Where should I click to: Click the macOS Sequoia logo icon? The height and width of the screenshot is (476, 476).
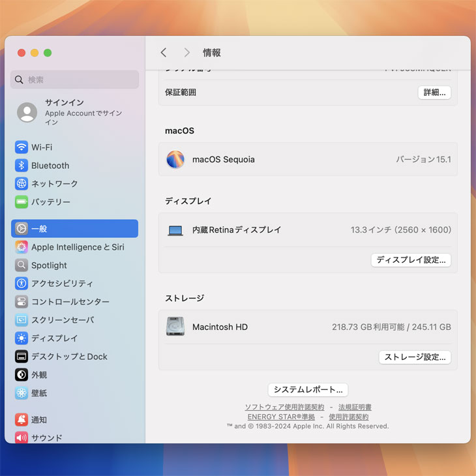[x=175, y=159]
